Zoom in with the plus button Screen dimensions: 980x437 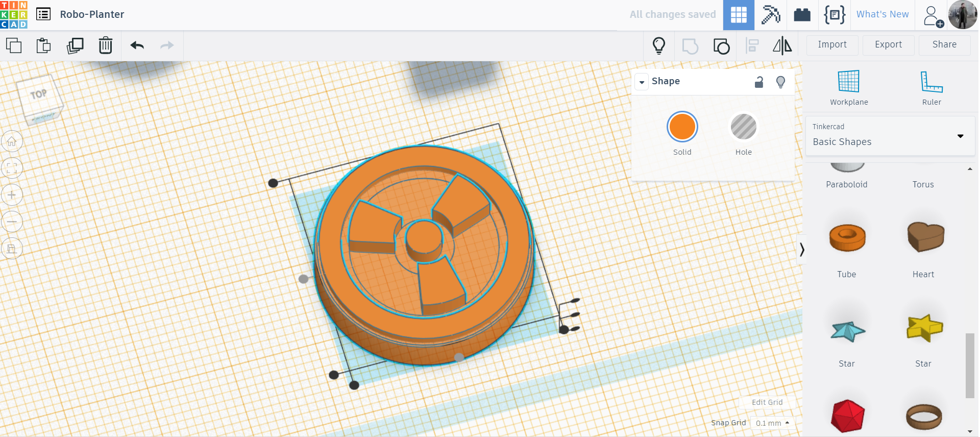(12, 195)
